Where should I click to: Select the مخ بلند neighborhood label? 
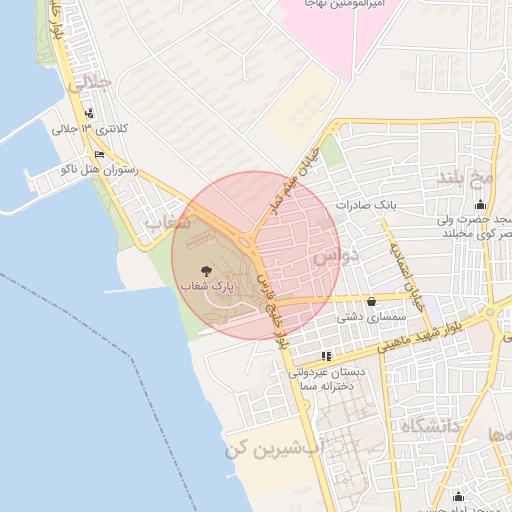coord(465,178)
